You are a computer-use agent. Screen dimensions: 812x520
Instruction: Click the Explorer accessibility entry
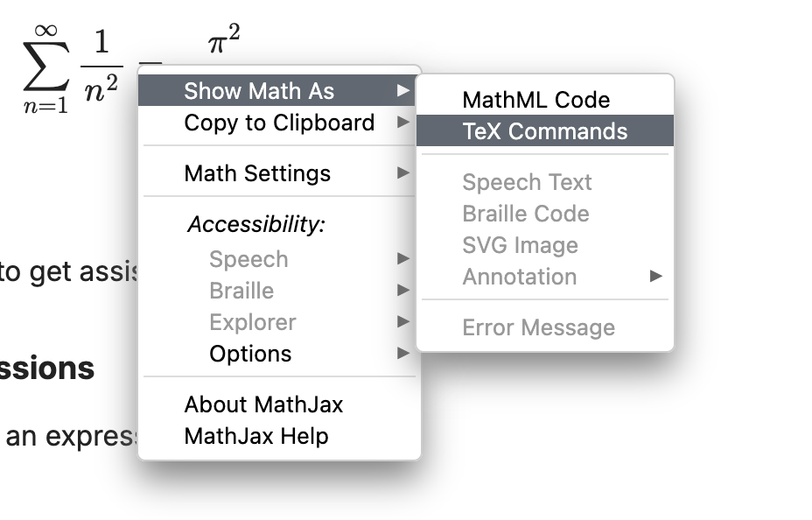(x=252, y=322)
